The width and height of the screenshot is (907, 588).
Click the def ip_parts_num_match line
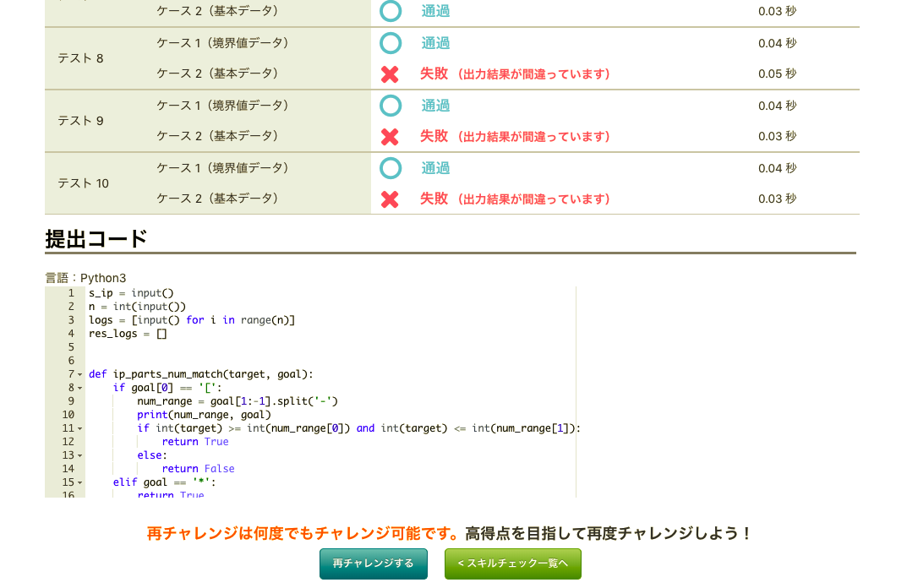coord(200,374)
